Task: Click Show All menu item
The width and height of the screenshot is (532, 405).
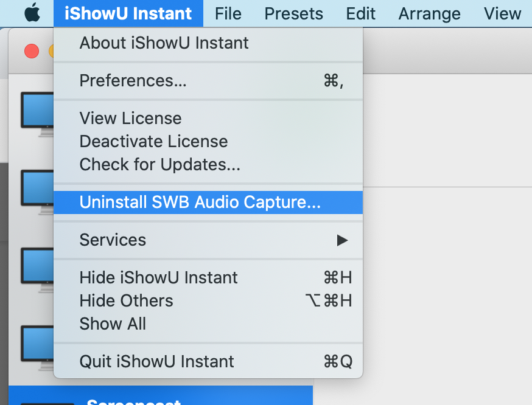Action: pos(113,324)
